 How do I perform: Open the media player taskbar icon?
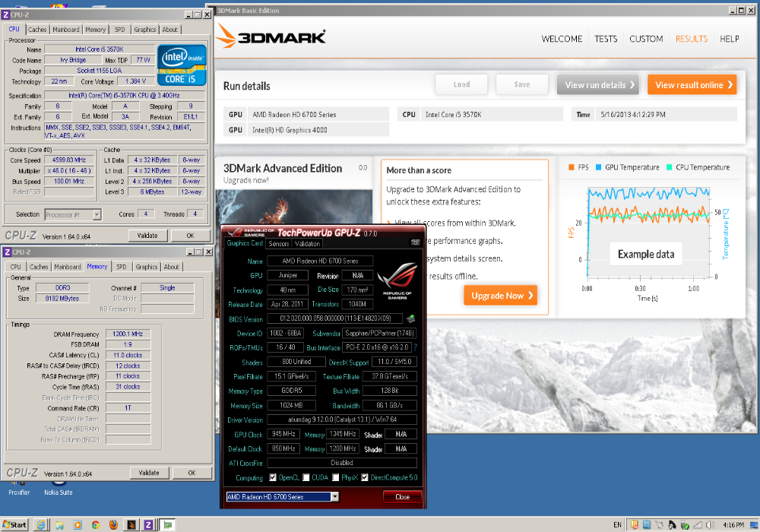[78, 524]
